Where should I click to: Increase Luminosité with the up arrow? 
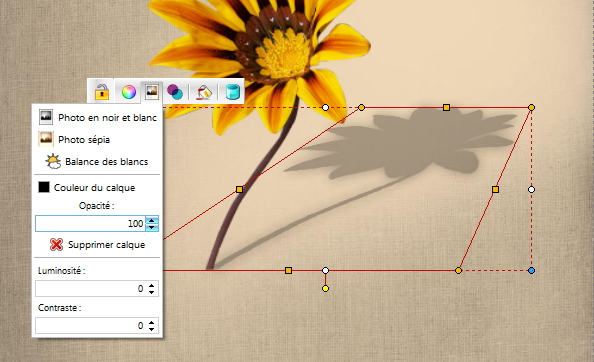pos(152,286)
